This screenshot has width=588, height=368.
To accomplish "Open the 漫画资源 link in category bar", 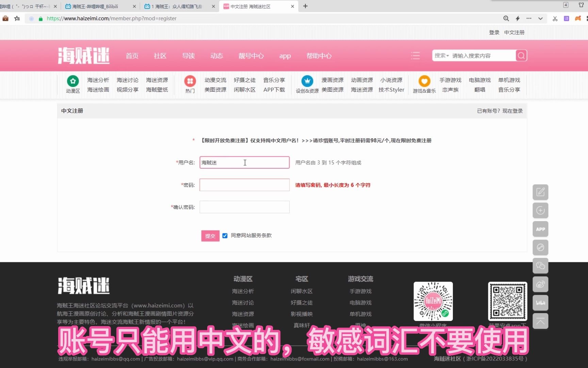I will 332,80.
